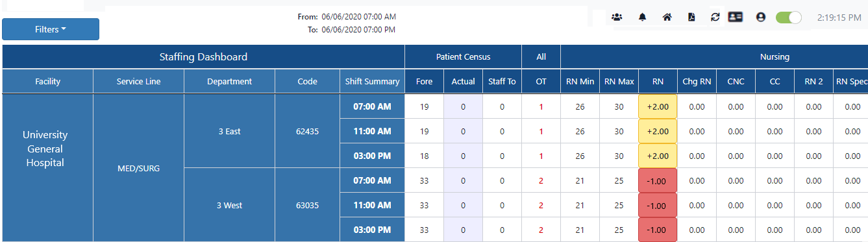Toggle the green switch off

click(789, 18)
